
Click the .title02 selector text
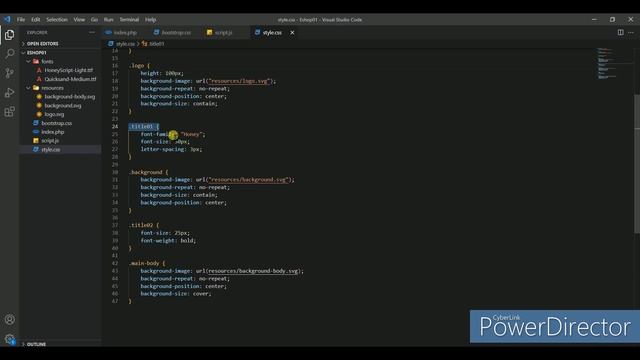point(141,225)
